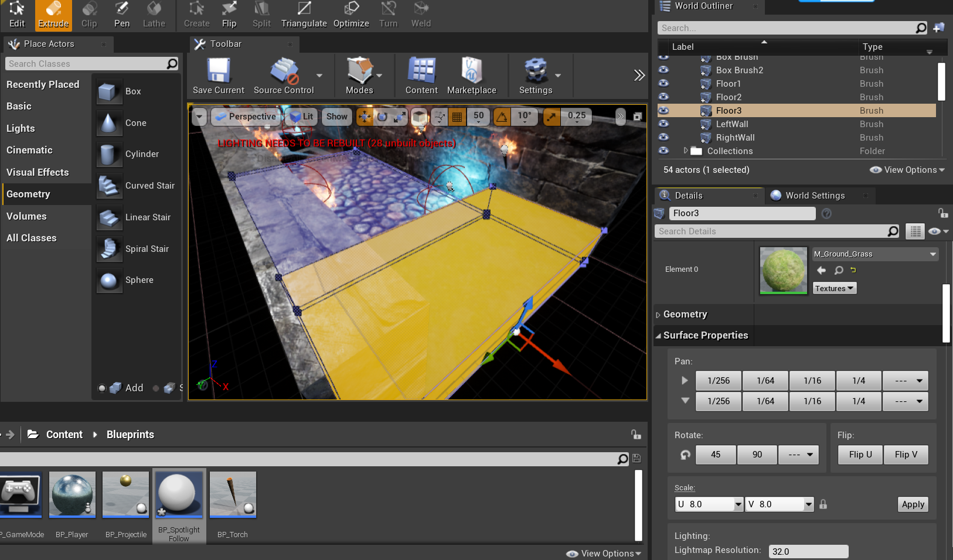This screenshot has height=560, width=953.
Task: Add the Curved Stair brush
Action: [137, 186]
